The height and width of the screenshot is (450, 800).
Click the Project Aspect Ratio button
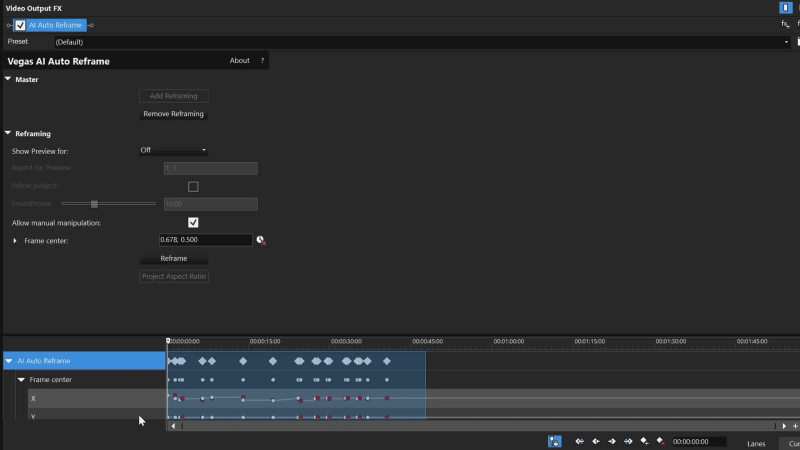pos(173,277)
